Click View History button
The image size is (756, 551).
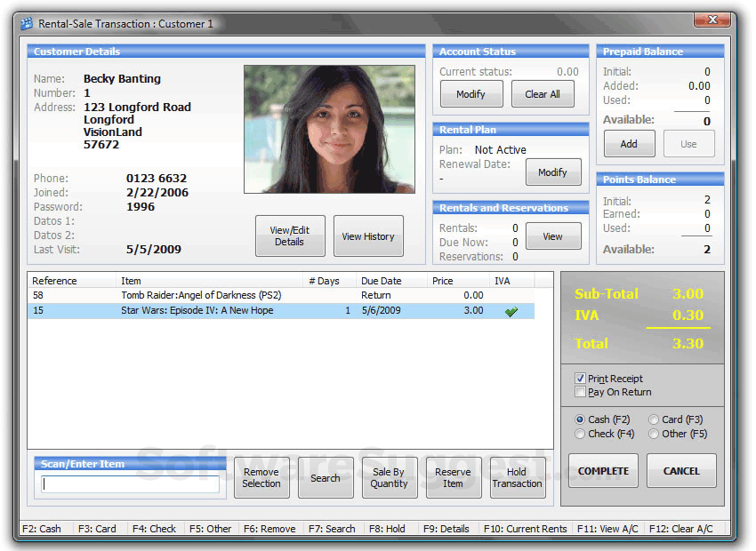(368, 236)
